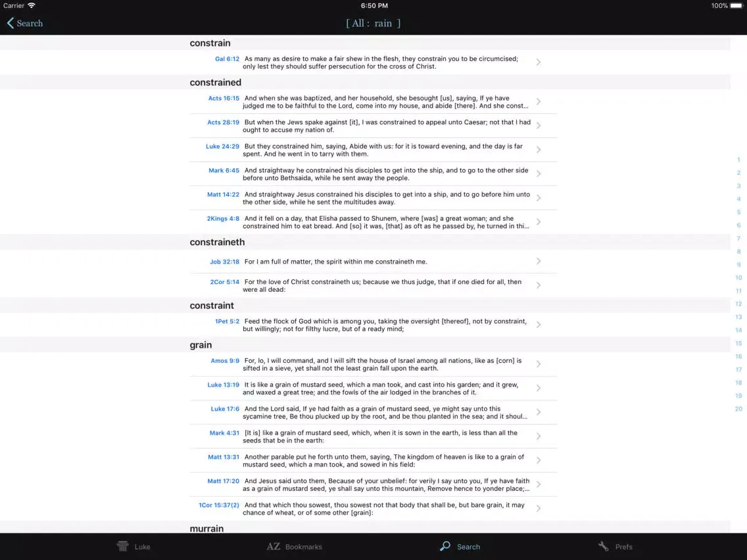Tap the 6:50 PM clock

pyautogui.click(x=374, y=6)
